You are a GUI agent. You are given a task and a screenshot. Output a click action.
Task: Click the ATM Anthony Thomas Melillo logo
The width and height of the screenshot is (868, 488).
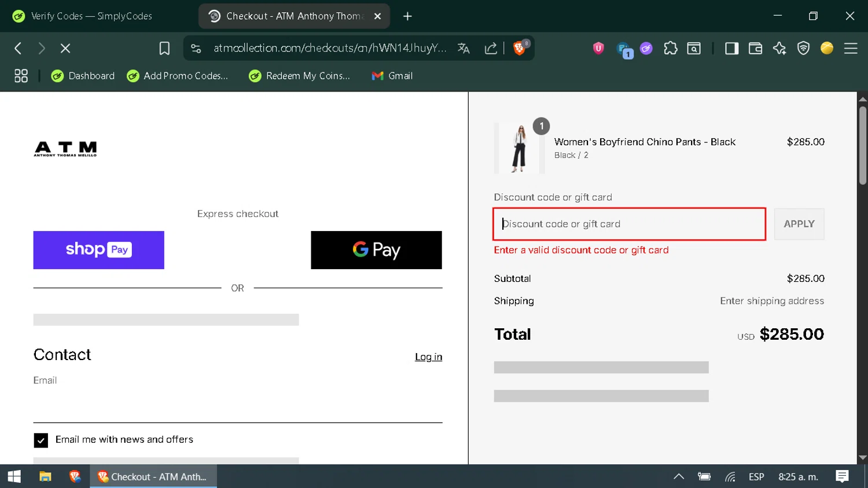(65, 149)
